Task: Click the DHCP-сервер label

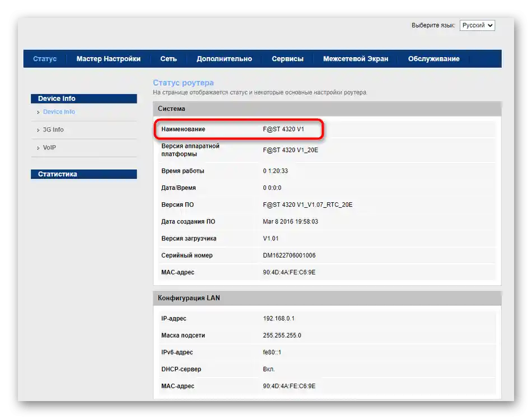Action: tap(181, 369)
